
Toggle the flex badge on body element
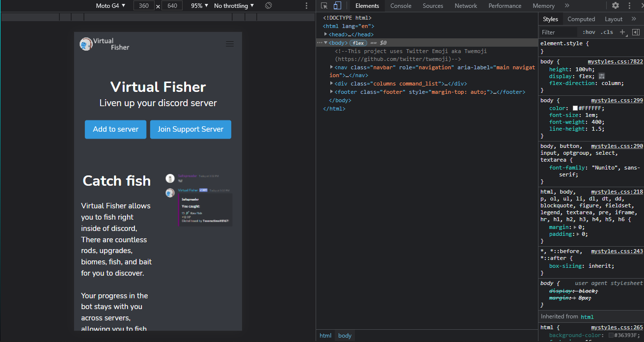click(358, 43)
